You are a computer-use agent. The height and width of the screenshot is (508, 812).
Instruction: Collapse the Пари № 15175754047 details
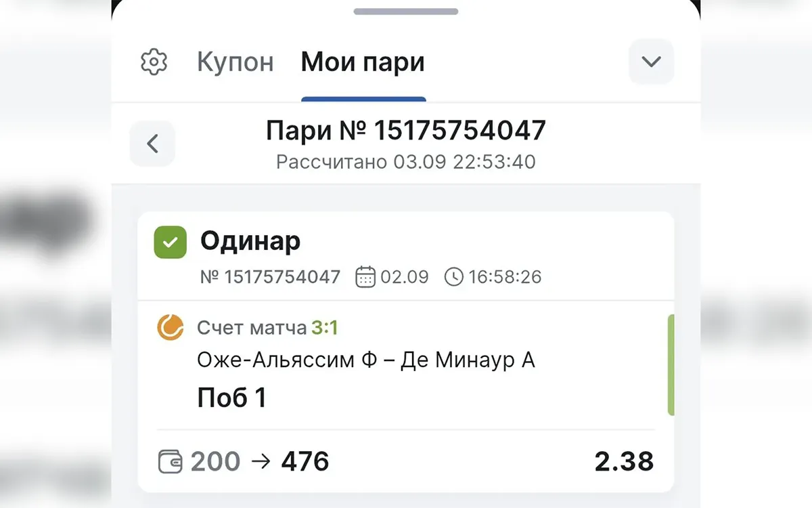[x=152, y=144]
